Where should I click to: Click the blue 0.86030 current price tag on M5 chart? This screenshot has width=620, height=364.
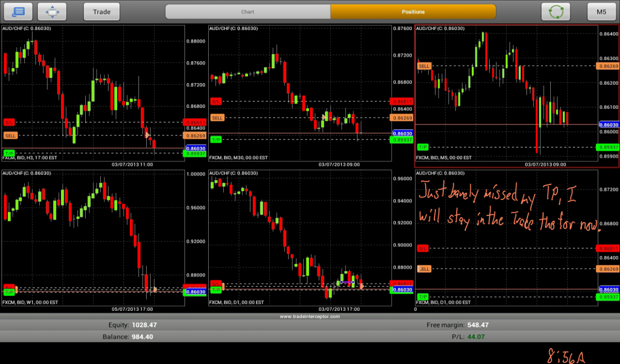[x=608, y=124]
